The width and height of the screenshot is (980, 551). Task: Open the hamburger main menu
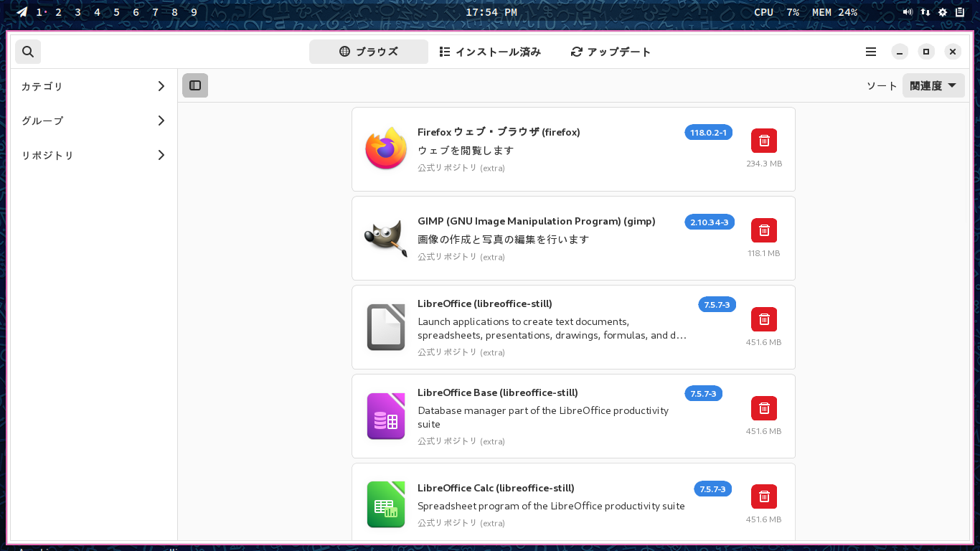(871, 52)
